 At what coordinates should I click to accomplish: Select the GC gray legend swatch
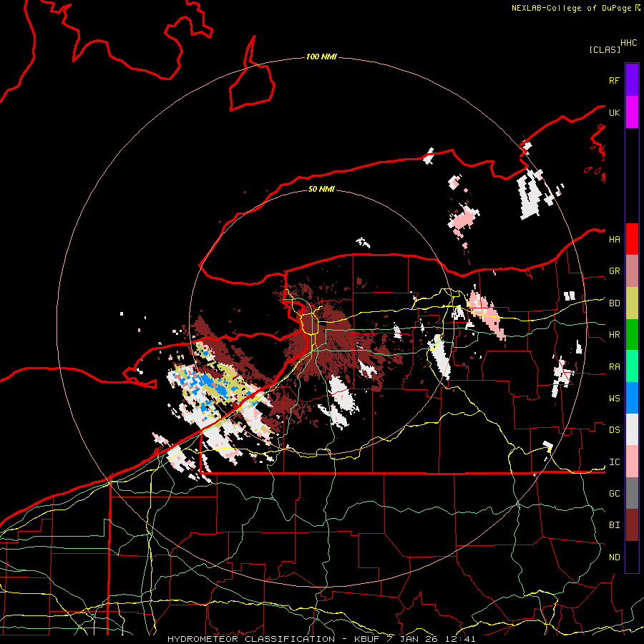tap(632, 493)
